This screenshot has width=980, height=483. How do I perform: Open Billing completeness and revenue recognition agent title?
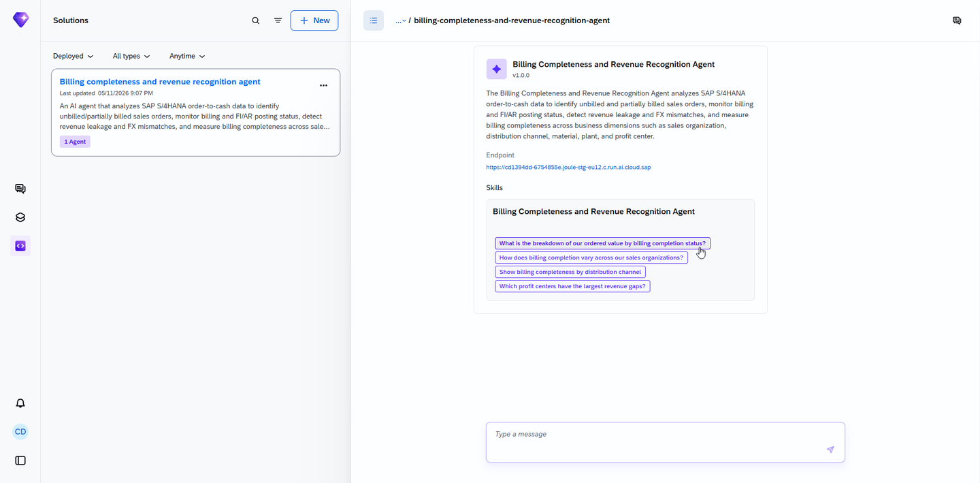click(x=160, y=82)
